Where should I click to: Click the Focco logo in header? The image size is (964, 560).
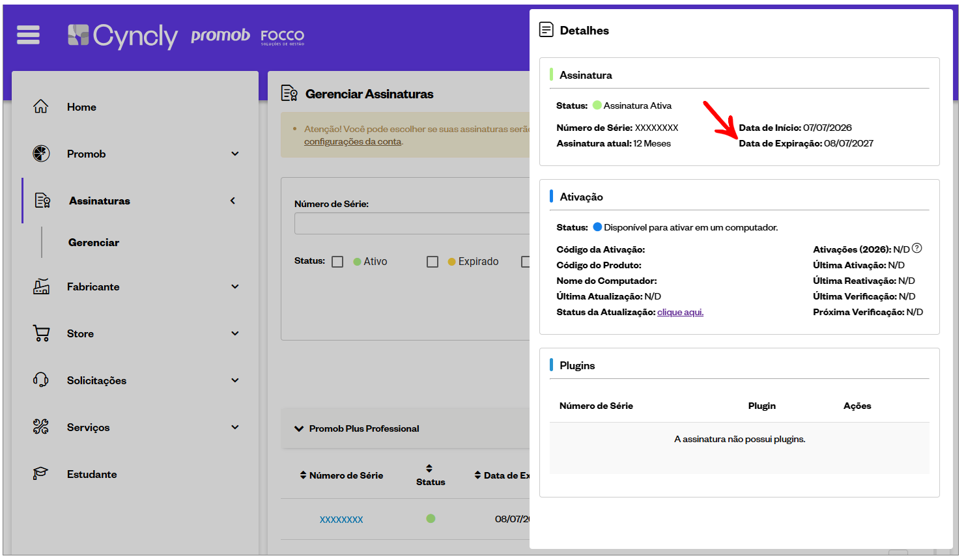[x=283, y=37]
